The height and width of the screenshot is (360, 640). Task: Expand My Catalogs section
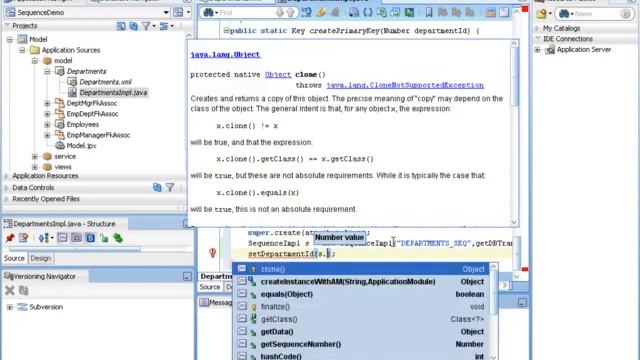pyautogui.click(x=537, y=29)
